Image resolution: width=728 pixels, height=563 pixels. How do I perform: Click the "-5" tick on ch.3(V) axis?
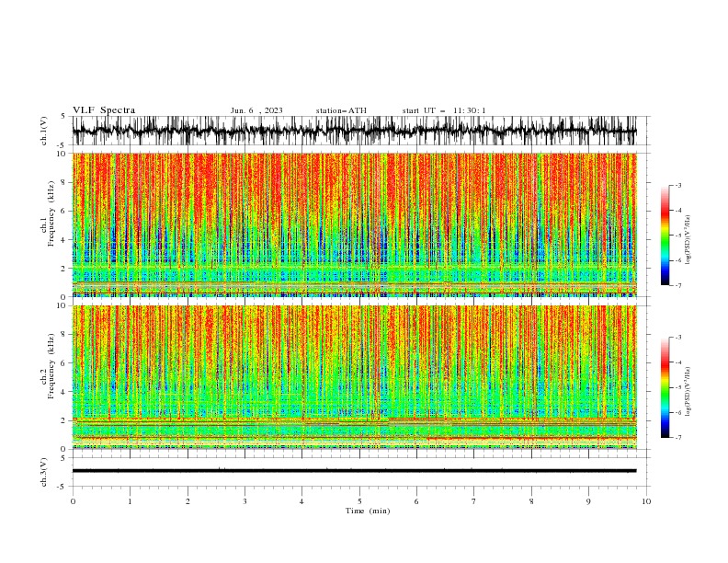(x=63, y=487)
